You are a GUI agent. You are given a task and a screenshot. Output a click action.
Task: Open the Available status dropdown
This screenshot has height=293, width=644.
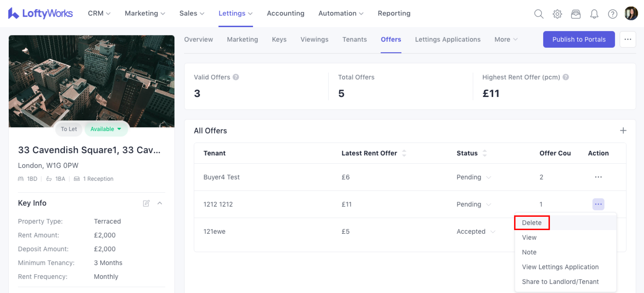click(106, 129)
